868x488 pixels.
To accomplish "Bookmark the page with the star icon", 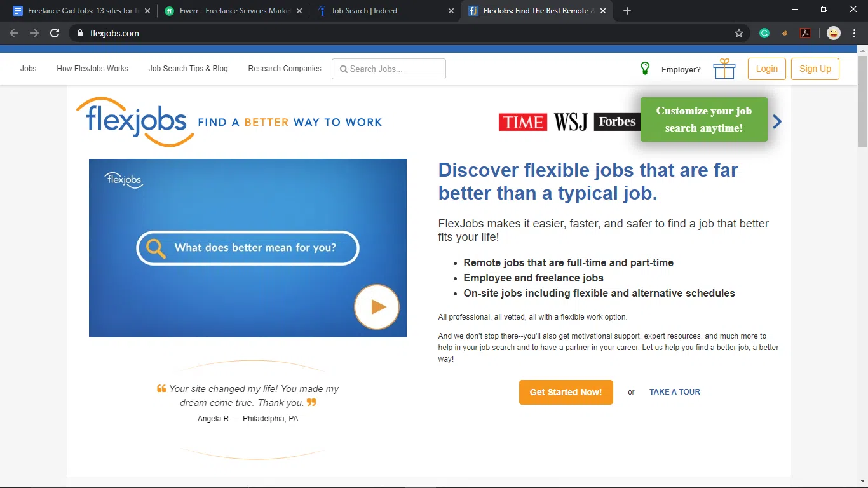I will coord(739,33).
